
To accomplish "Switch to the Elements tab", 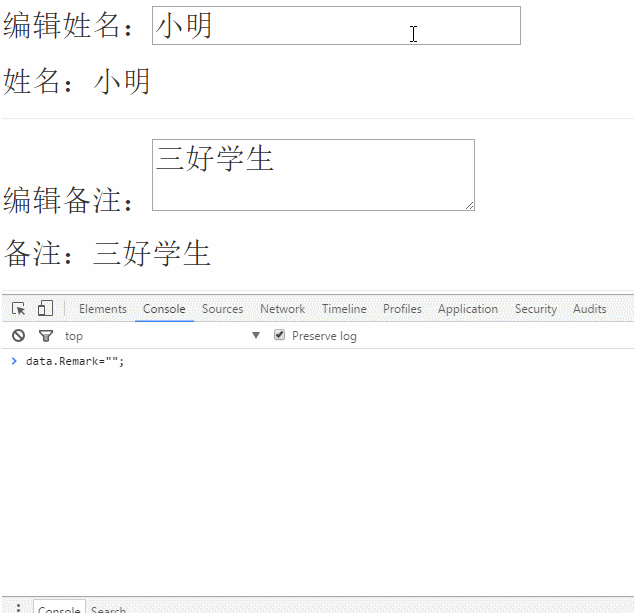I will pyautogui.click(x=103, y=309).
